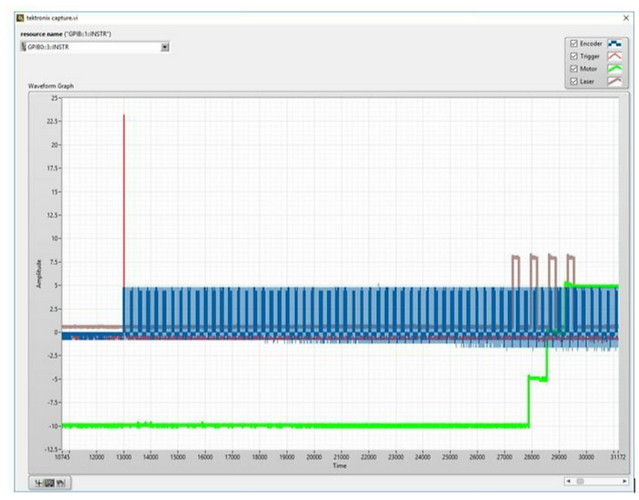Viewport: 639px width, 500px height.
Task: Click the horizontal scrollbar thumb below graph
Action: (x=580, y=481)
